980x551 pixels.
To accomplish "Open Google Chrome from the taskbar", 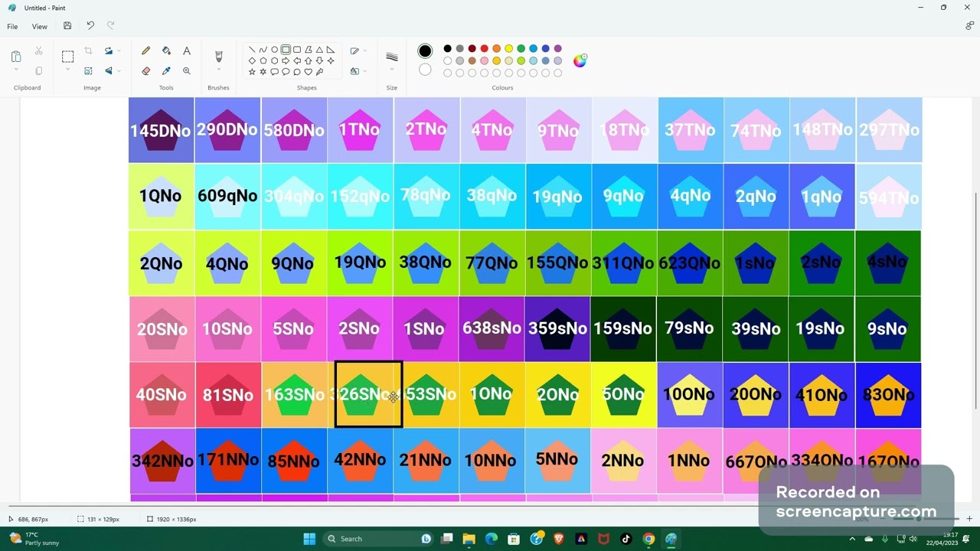I will coord(648,539).
